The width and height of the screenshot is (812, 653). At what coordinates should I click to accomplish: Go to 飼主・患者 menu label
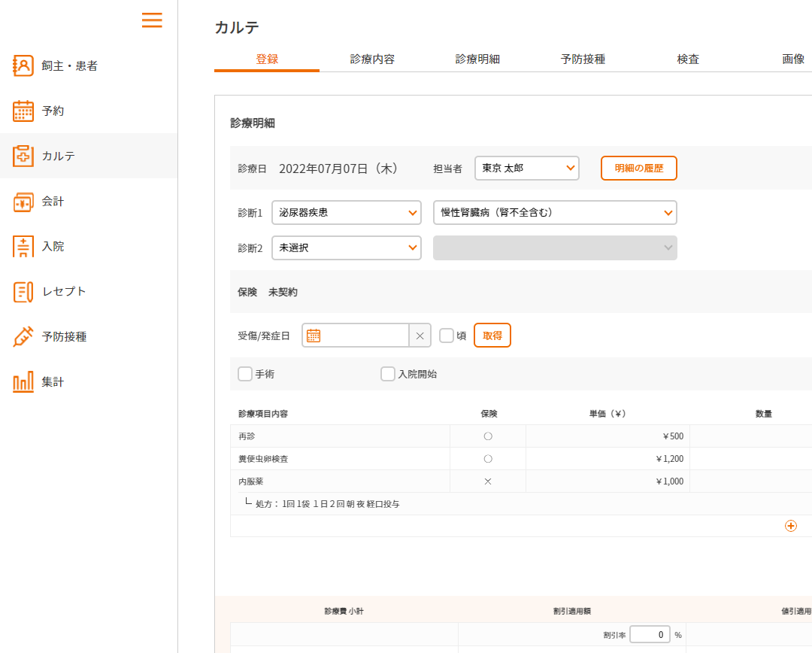coord(69,65)
